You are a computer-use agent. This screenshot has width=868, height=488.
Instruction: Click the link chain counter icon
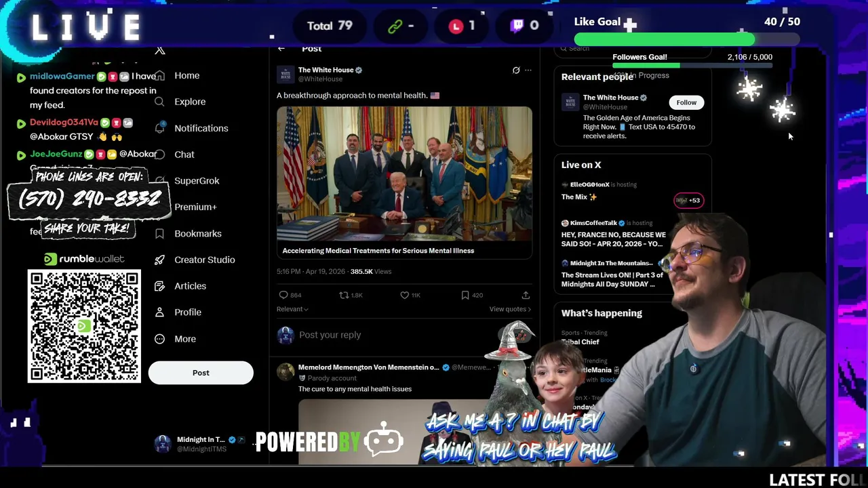[x=395, y=26]
